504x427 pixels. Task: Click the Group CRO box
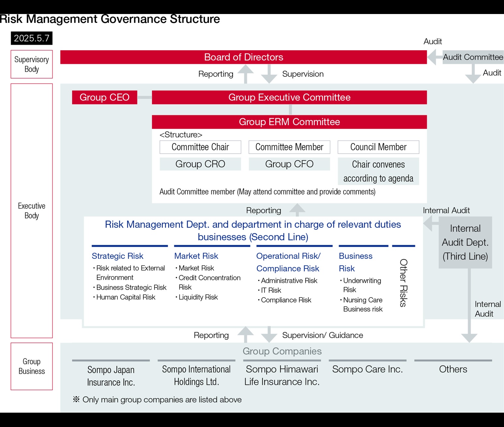point(200,164)
